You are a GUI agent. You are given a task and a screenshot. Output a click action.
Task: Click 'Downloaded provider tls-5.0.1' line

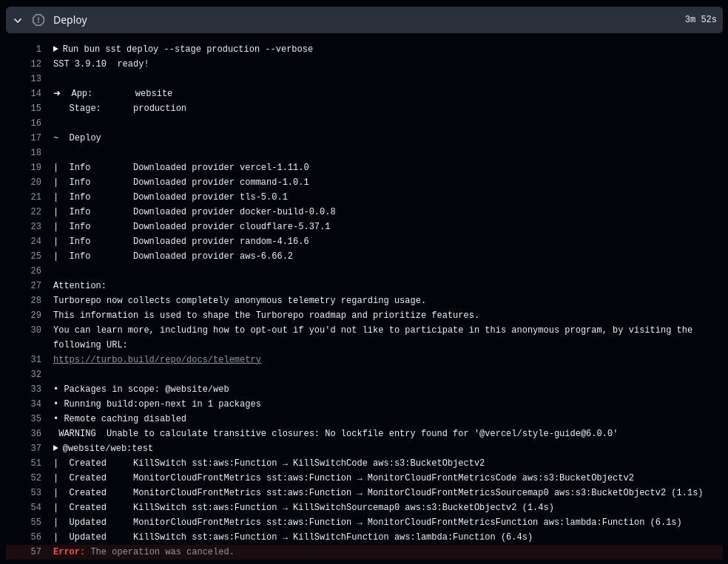[x=170, y=197]
